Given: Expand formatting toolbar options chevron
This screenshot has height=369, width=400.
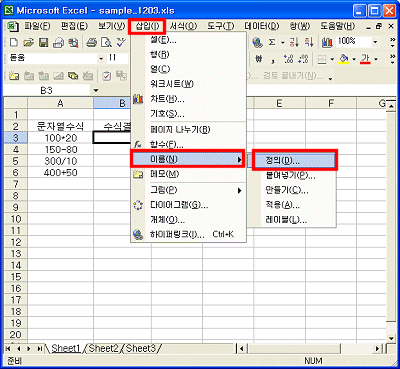Looking at the screenshot, I should (392, 59).
